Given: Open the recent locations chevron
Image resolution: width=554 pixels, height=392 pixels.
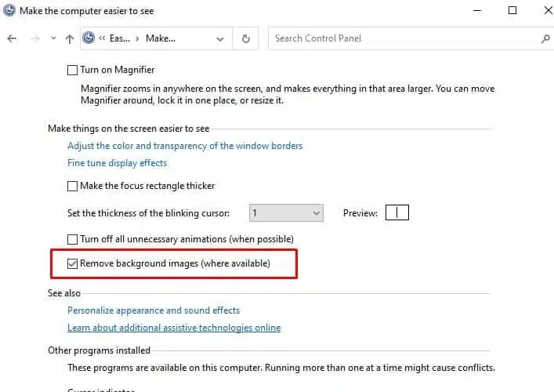Looking at the screenshot, I should coord(53,38).
